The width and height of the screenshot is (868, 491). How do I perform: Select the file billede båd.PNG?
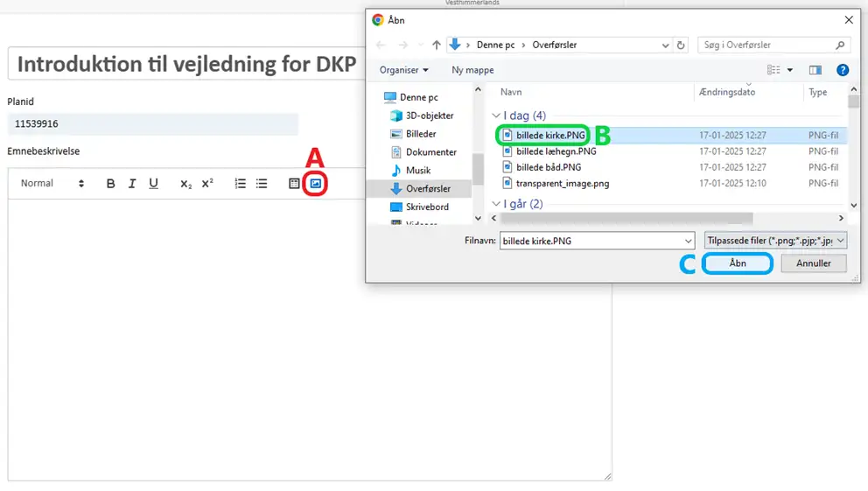[x=548, y=167]
